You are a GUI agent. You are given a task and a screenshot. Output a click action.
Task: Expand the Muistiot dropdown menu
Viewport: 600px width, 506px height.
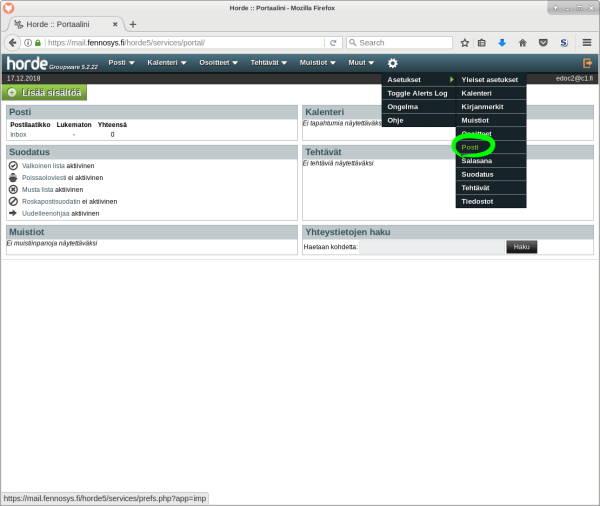click(318, 63)
